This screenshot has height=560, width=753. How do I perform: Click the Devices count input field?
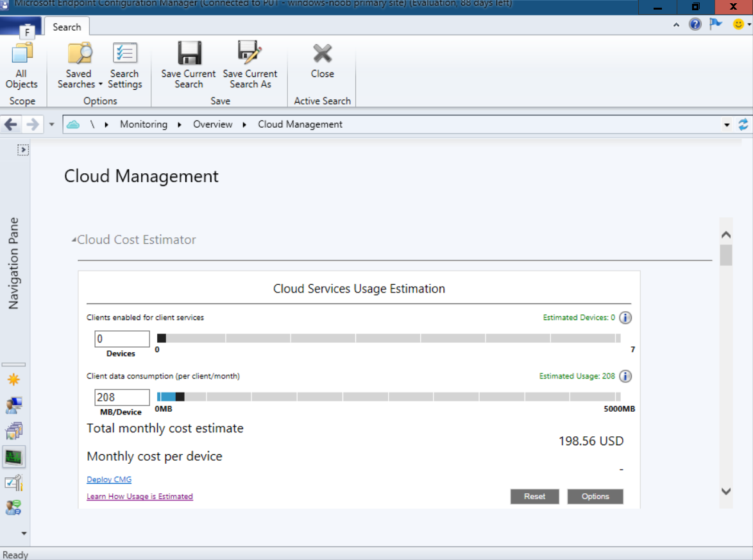coord(122,339)
